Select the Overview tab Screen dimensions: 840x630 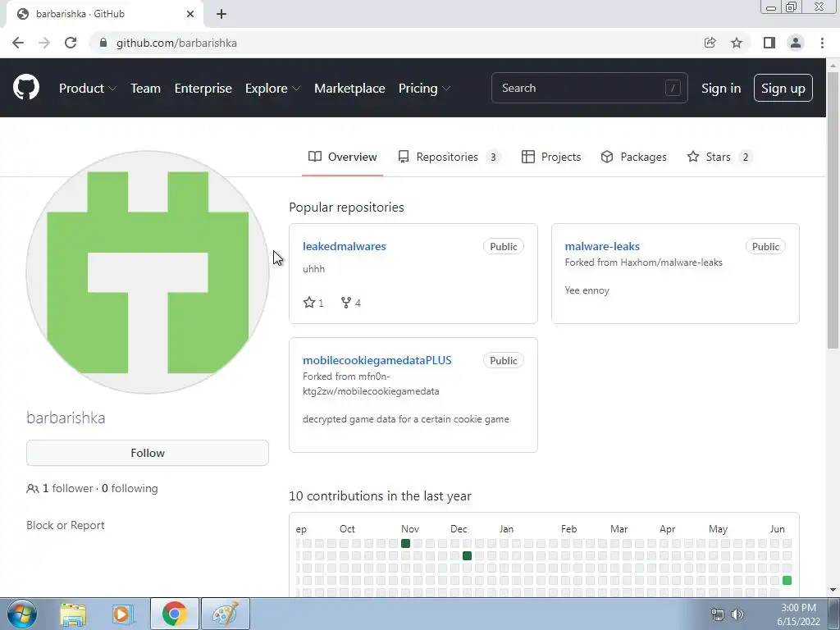(342, 157)
